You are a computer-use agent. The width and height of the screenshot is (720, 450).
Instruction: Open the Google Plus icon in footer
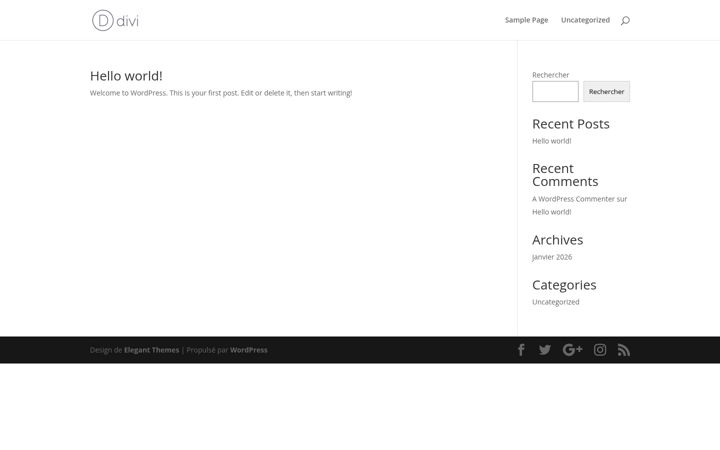[573, 350]
